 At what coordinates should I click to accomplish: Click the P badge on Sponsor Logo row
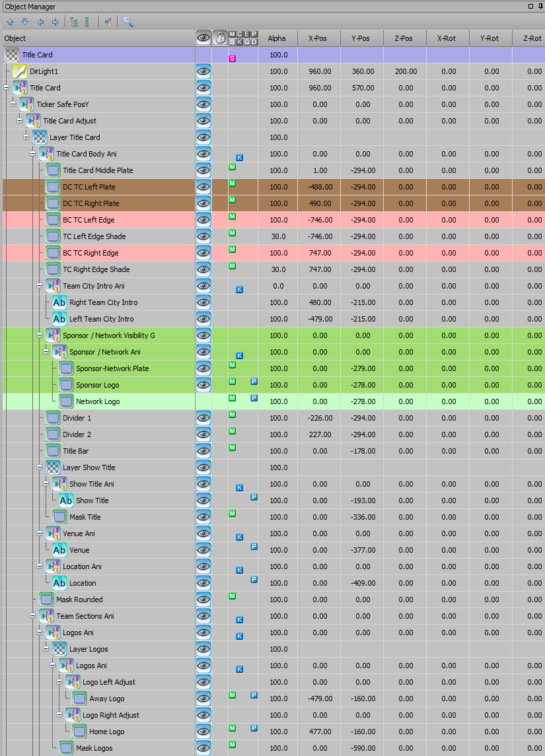pos(254,382)
